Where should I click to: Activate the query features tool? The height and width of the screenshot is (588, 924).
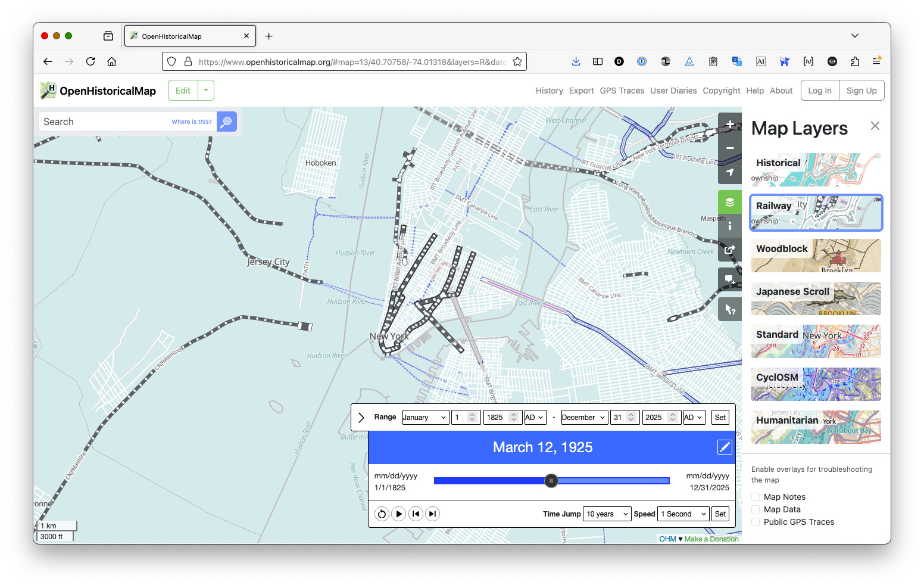click(730, 309)
